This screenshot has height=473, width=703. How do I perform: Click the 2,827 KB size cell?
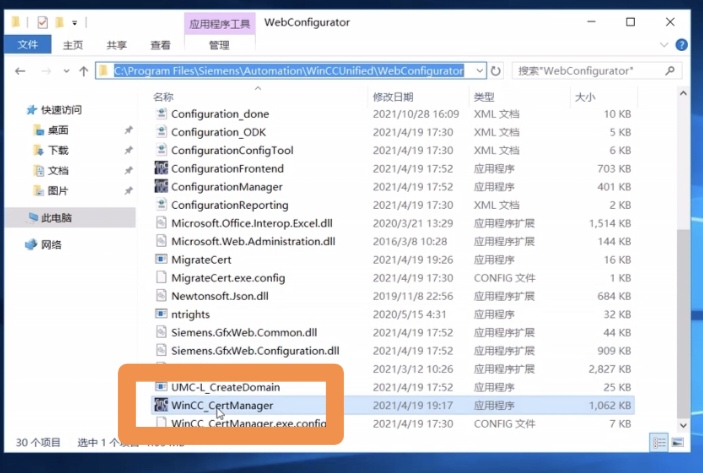point(610,369)
